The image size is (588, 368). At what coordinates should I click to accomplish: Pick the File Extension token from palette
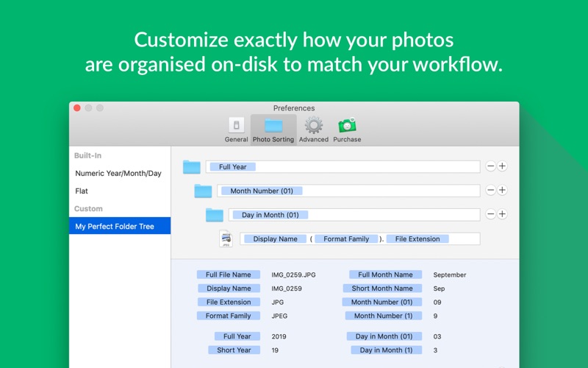click(229, 302)
